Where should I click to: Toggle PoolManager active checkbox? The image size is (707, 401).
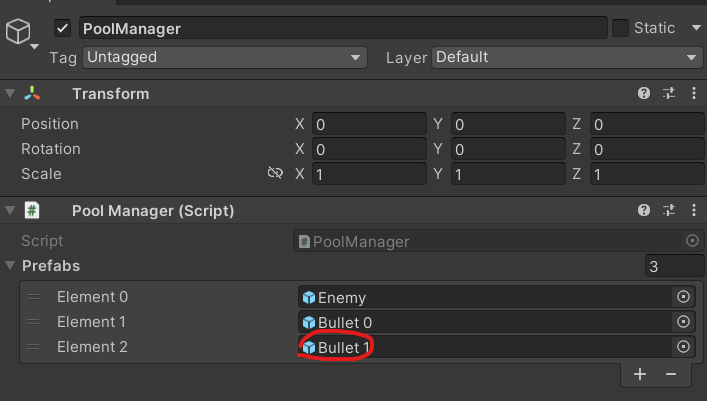(63, 29)
